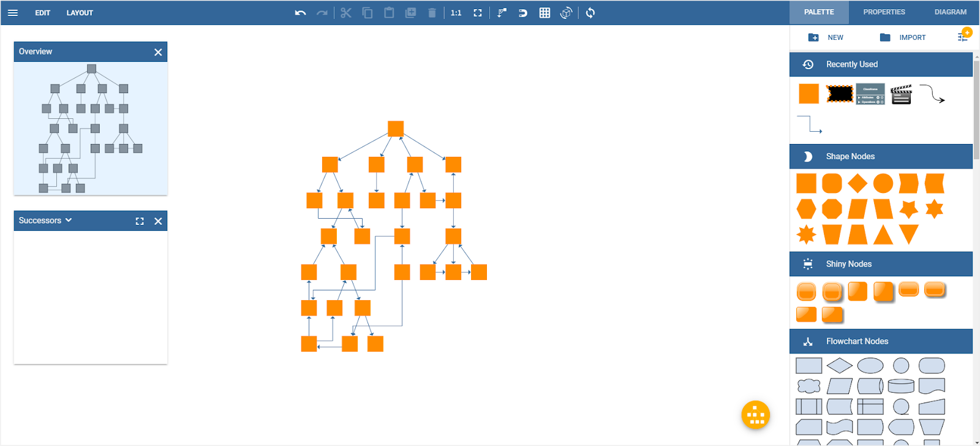The width and height of the screenshot is (980, 446).
Task: Pick the orange circle shape node
Action: tap(883, 183)
